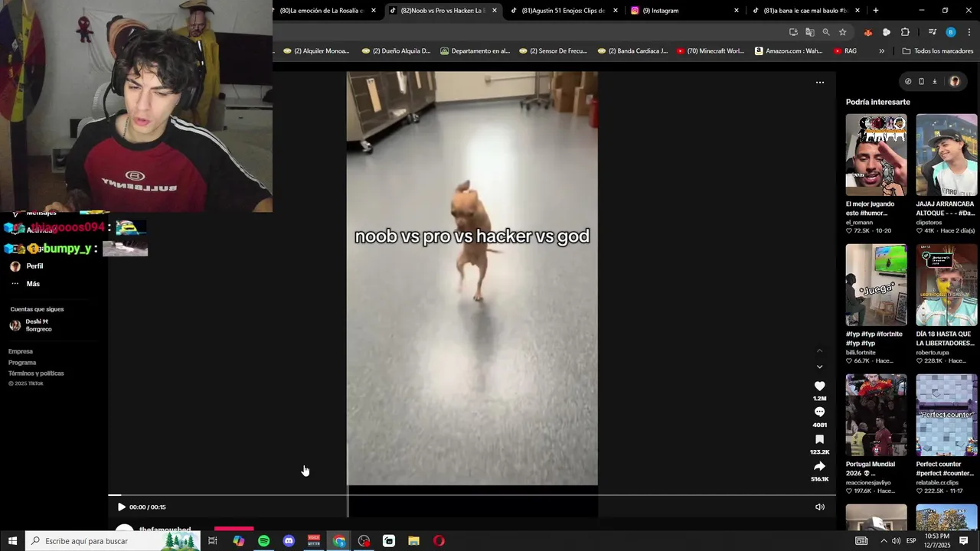The height and width of the screenshot is (551, 980).
Task: Bookmark this page with star icon
Action: [x=842, y=32]
